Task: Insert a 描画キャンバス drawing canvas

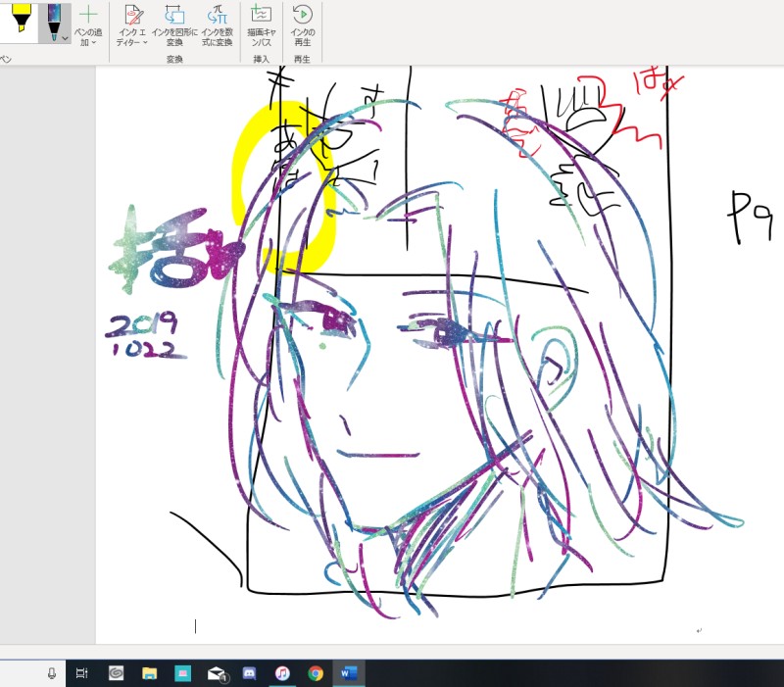Action: point(261,25)
